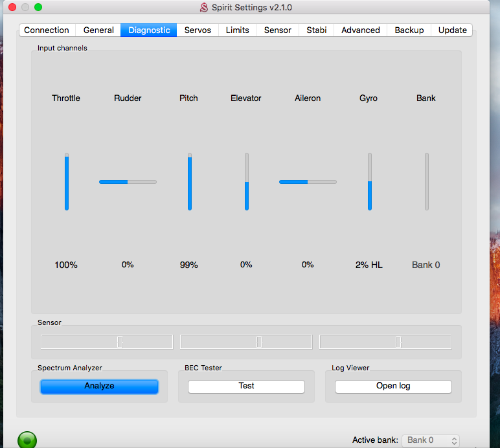Click the Rudder horizontal channel bar
The height and width of the screenshot is (448, 500).
pos(128,182)
